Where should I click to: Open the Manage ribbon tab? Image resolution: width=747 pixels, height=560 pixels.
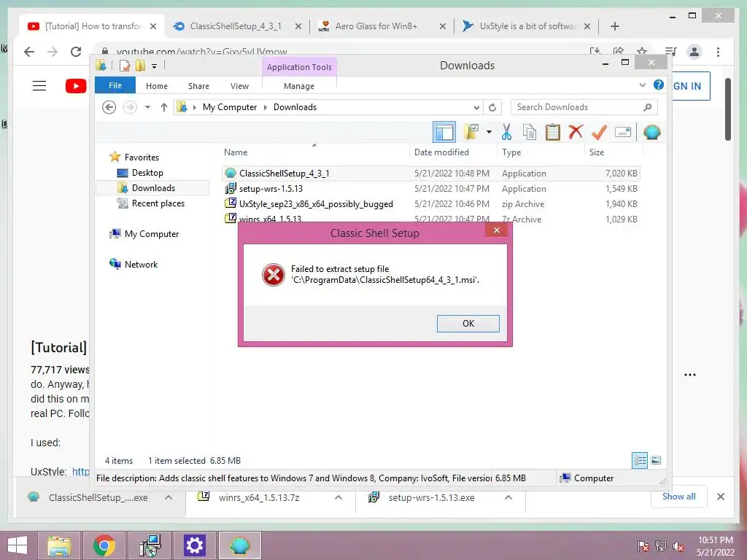(298, 86)
